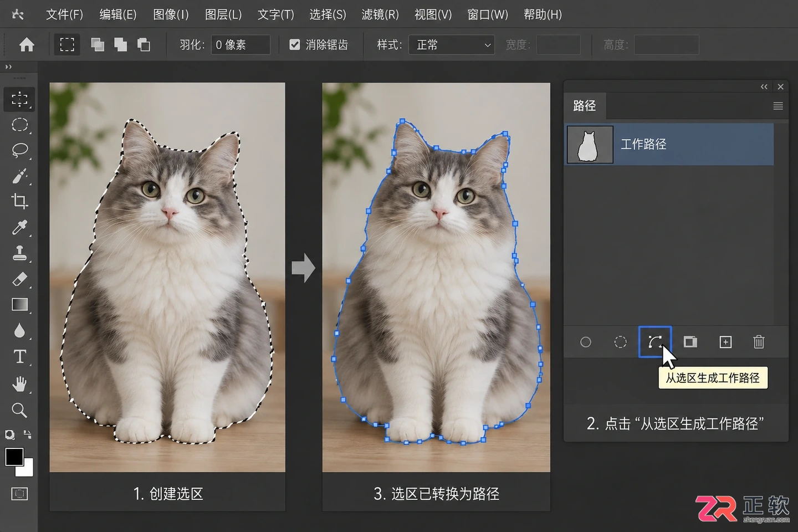Click the new selection mode icon
The width and height of the screenshot is (798, 532).
(x=67, y=45)
